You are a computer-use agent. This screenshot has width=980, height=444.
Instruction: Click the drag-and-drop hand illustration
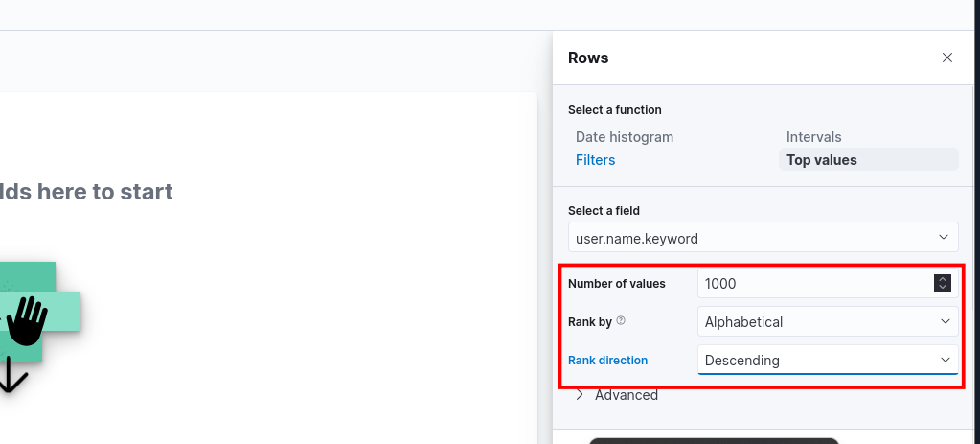tap(27, 320)
